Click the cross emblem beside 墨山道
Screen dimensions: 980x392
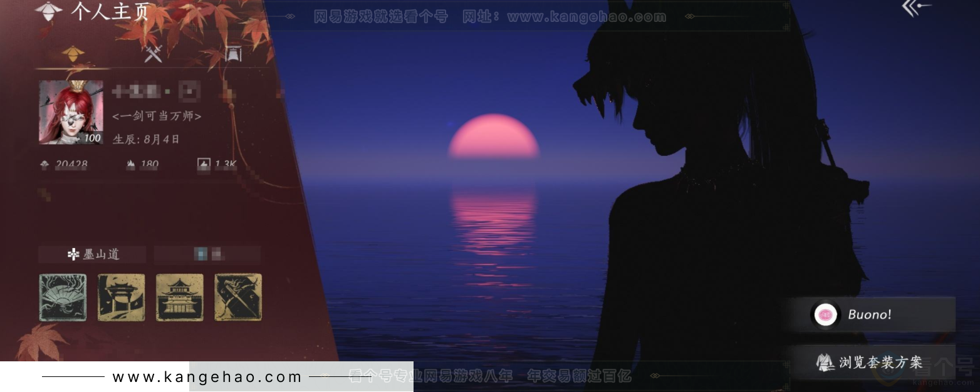(74, 254)
